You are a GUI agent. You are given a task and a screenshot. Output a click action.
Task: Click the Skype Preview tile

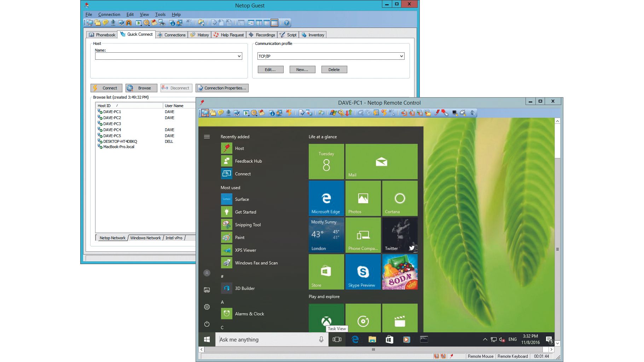point(363,271)
